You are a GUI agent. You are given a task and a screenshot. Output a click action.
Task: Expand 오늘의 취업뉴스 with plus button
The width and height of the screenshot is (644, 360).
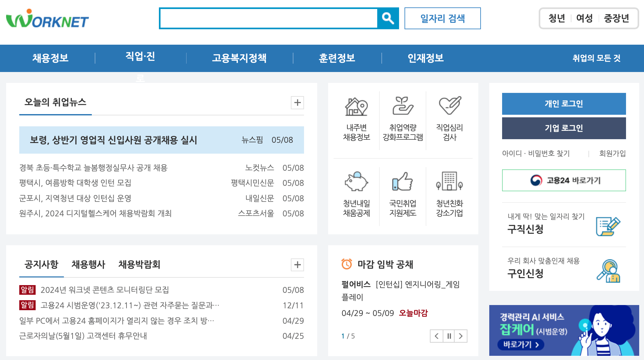(x=297, y=103)
